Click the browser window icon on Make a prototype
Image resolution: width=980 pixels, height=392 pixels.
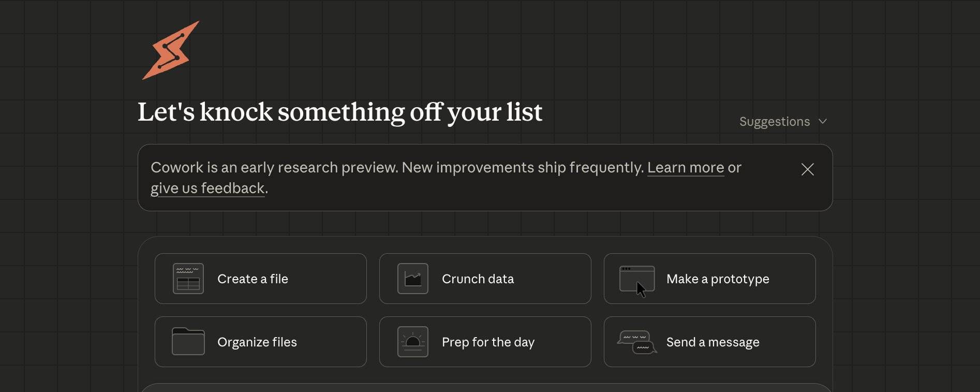[637, 279]
